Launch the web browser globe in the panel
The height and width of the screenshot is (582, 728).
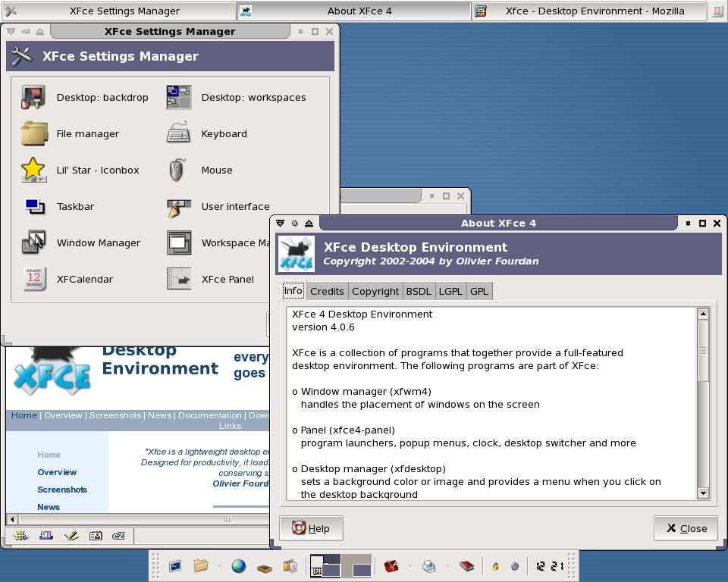[239, 566]
